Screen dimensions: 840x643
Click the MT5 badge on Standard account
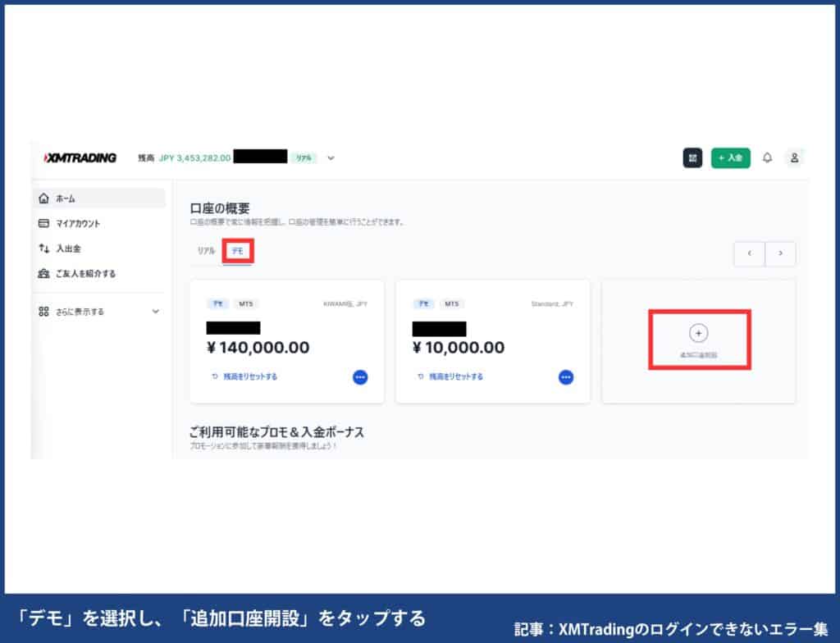[x=452, y=303]
